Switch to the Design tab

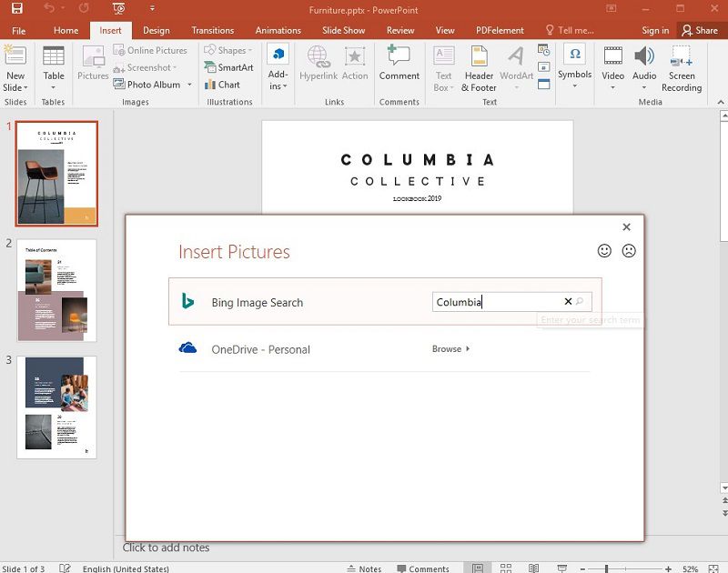pos(156,31)
